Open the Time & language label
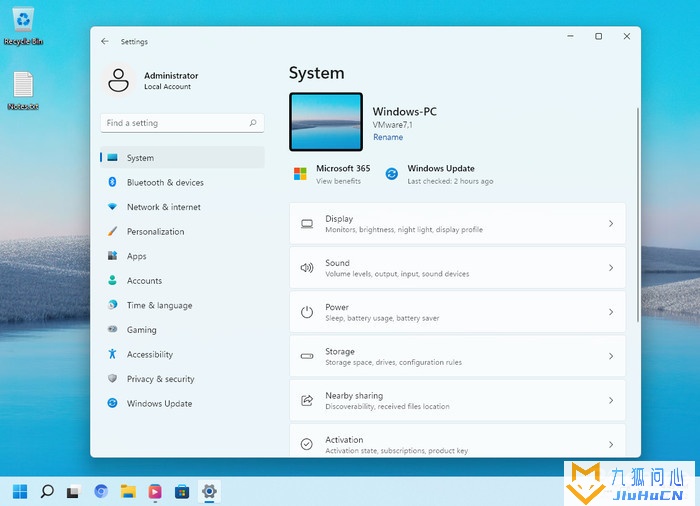700x506 pixels. (159, 305)
